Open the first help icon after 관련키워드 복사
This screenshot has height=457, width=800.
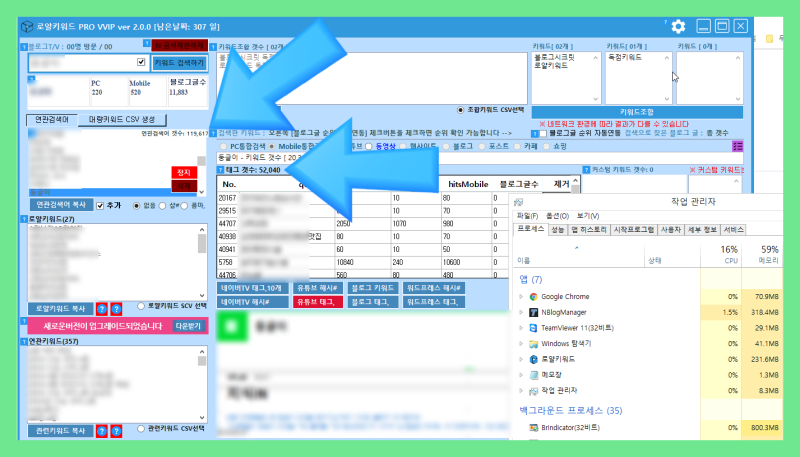pos(102,431)
